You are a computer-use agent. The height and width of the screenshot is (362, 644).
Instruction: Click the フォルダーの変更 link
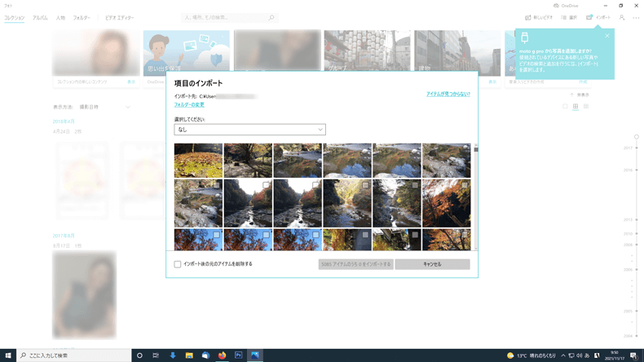click(x=189, y=105)
